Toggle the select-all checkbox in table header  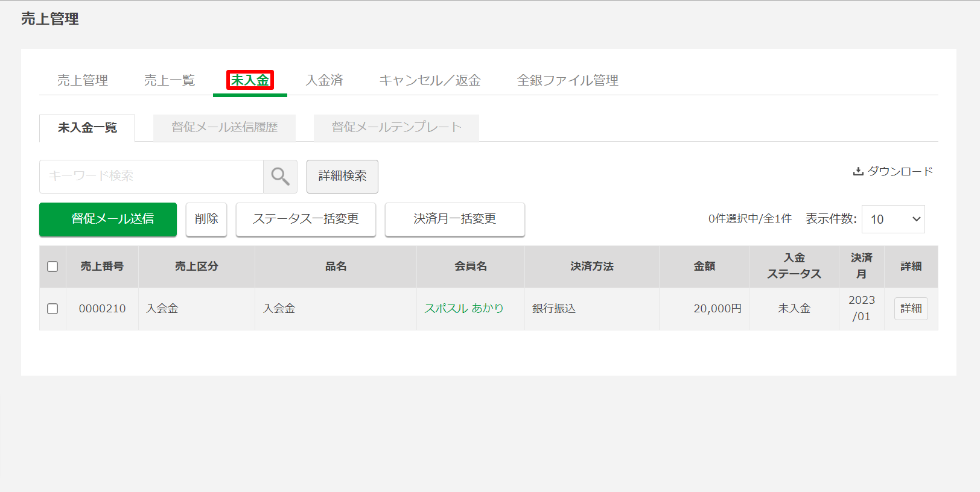point(52,266)
